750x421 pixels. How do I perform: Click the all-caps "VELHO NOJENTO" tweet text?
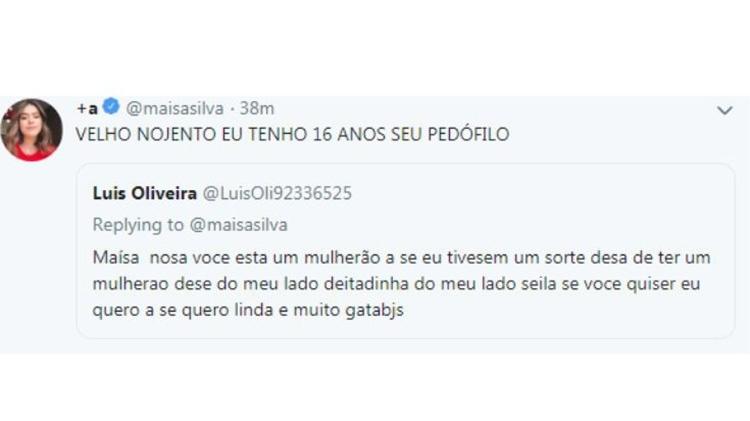[x=292, y=134]
